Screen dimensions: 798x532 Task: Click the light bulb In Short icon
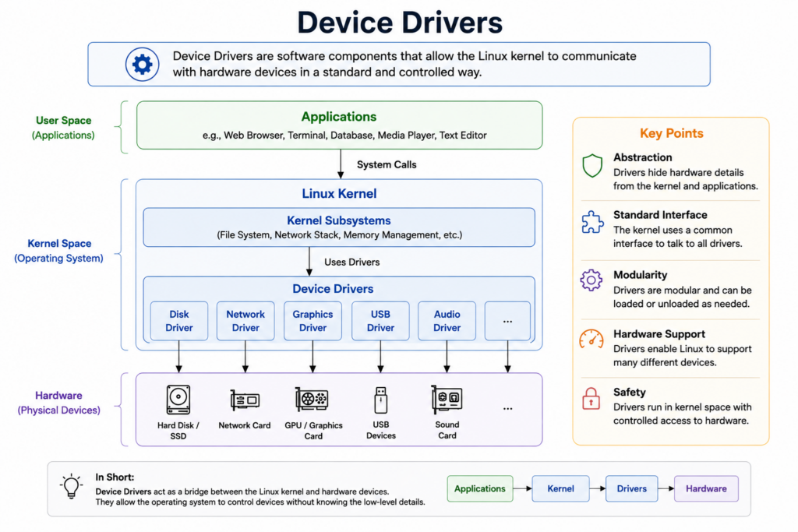[x=71, y=486]
